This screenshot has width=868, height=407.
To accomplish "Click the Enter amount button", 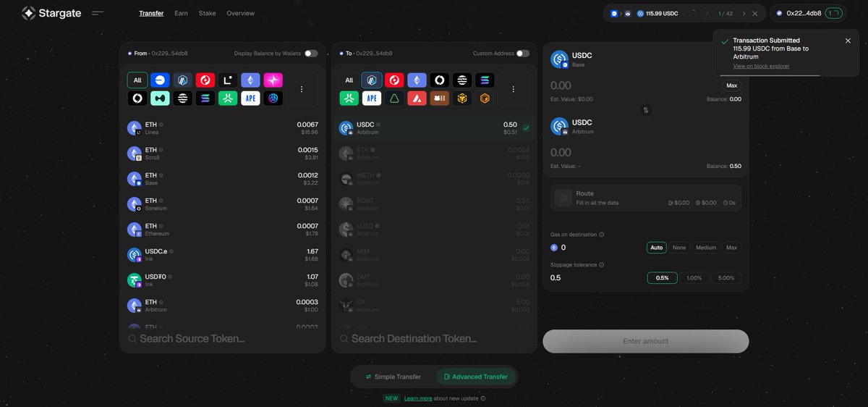I will point(646,341).
